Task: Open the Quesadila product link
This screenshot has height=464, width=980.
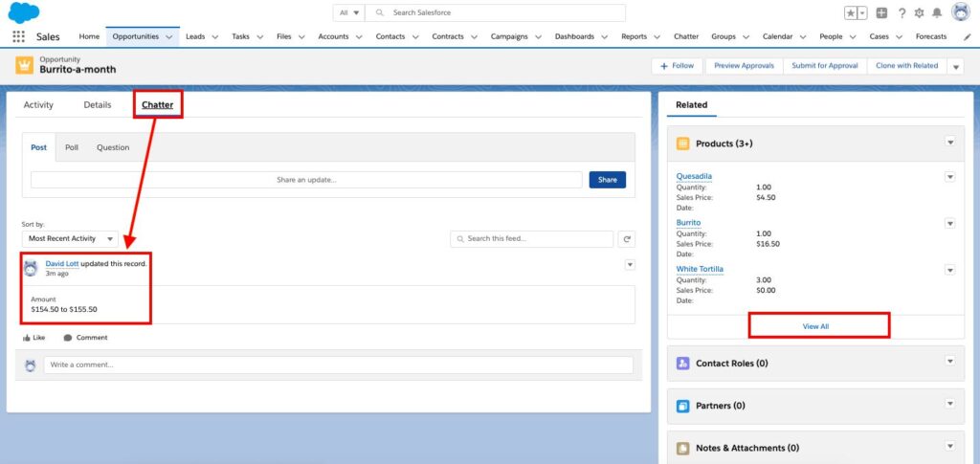Action: [x=694, y=176]
